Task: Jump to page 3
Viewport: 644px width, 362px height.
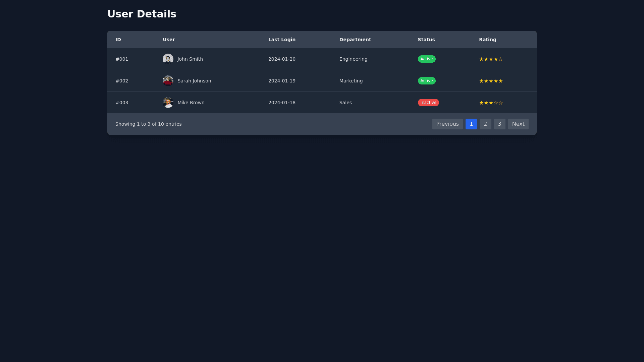Action: [499, 124]
